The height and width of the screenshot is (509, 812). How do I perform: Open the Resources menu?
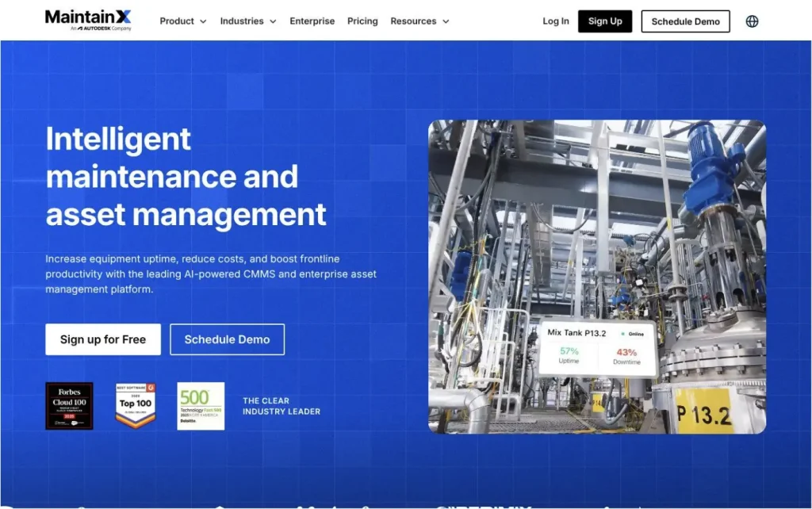tap(419, 21)
